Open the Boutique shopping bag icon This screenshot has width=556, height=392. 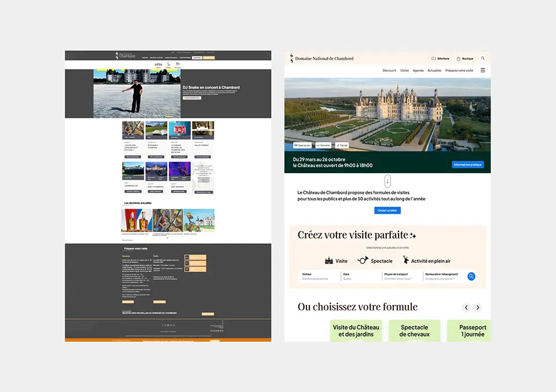tap(459, 58)
